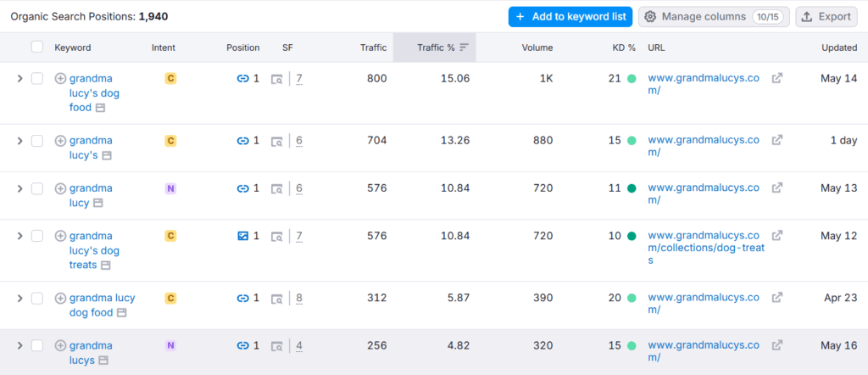Click the 10/15 columns count badge

767,17
